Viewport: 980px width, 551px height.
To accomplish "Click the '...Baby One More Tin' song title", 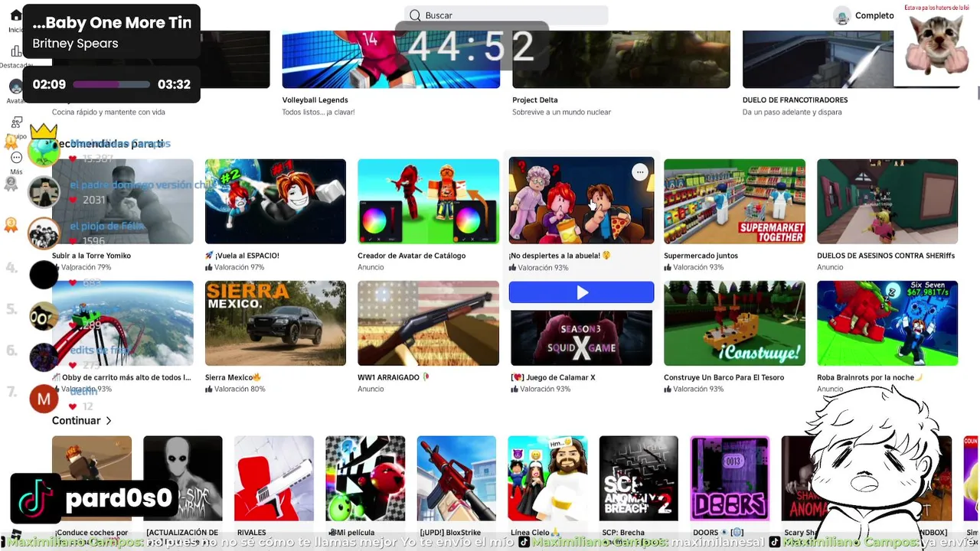I will coord(112,23).
